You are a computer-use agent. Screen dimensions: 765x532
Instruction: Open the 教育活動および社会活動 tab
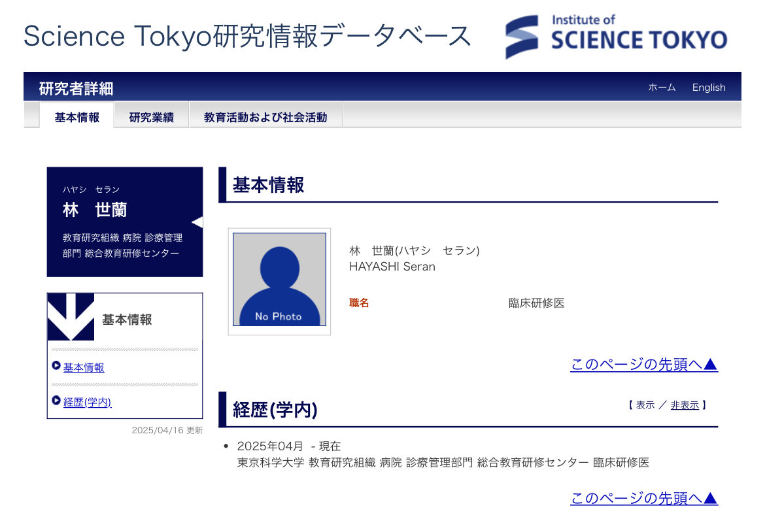tap(265, 115)
